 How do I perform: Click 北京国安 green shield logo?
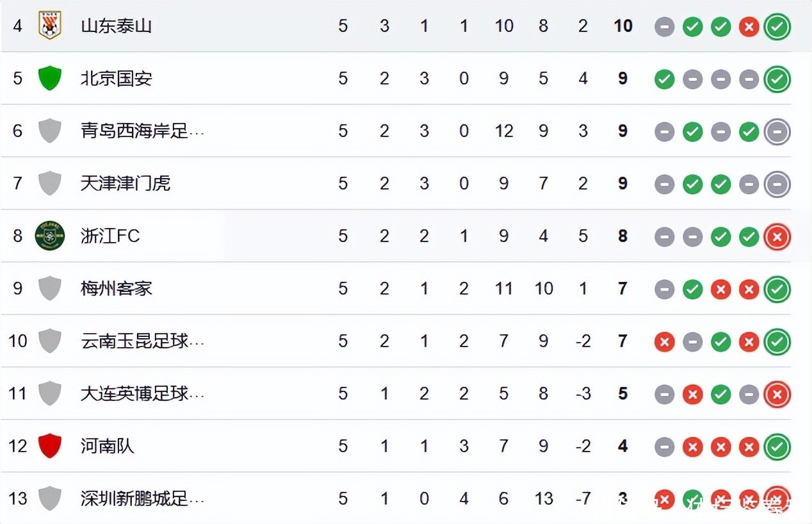pyautogui.click(x=49, y=78)
